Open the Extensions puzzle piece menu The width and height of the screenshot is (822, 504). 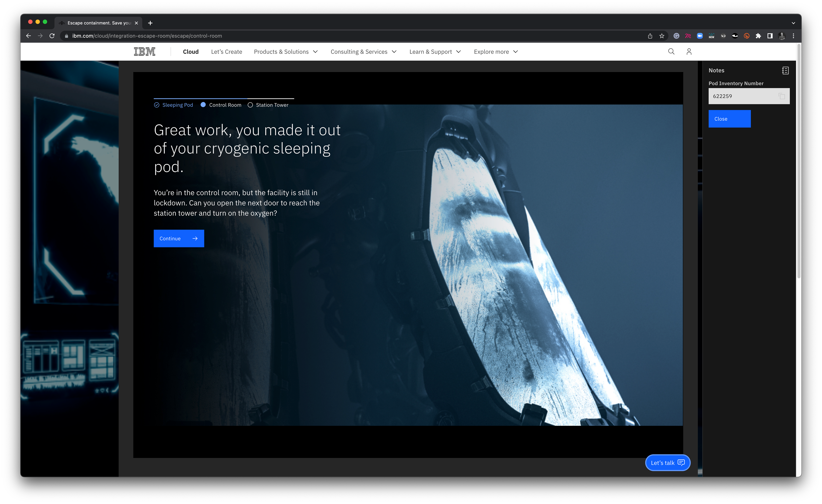pyautogui.click(x=758, y=36)
